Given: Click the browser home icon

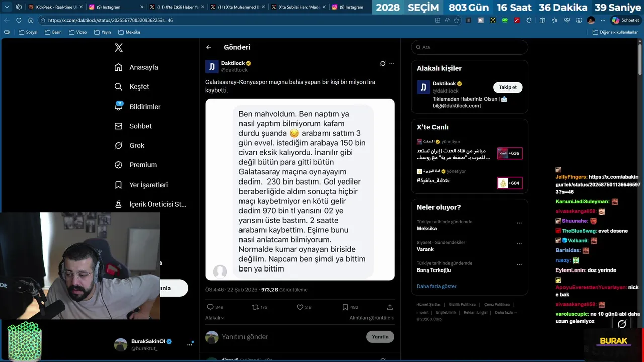Looking at the screenshot, I should point(31,20).
